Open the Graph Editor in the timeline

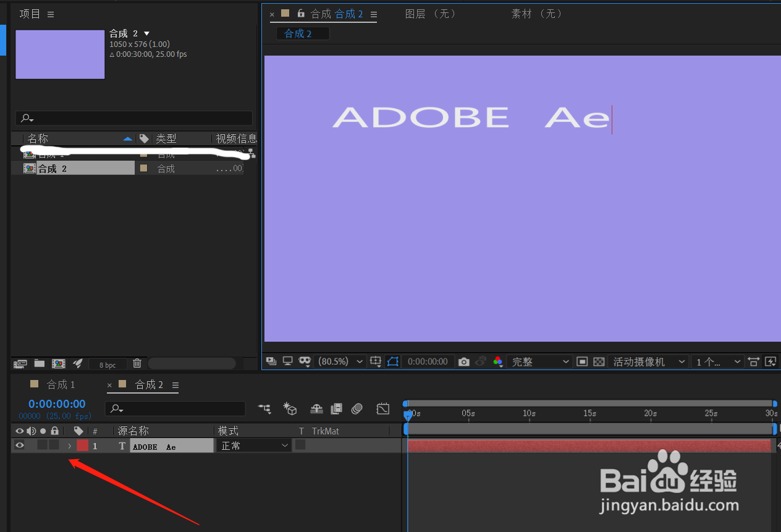click(382, 408)
